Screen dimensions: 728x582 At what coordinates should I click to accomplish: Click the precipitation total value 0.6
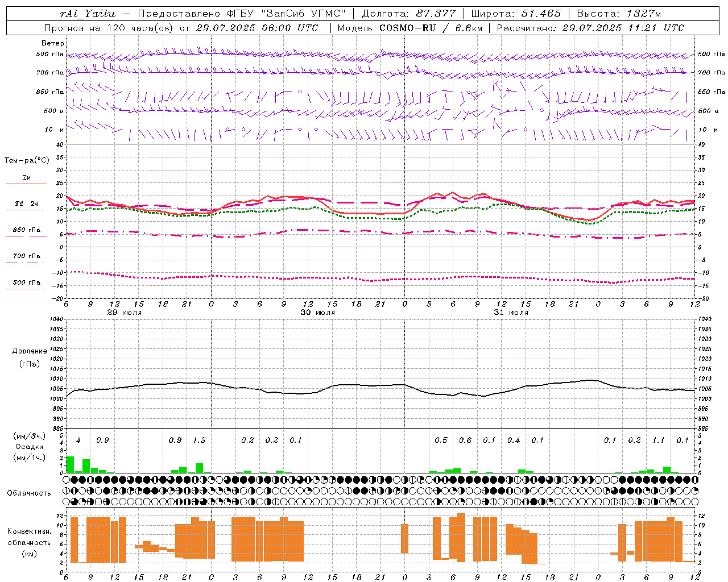[465, 440]
